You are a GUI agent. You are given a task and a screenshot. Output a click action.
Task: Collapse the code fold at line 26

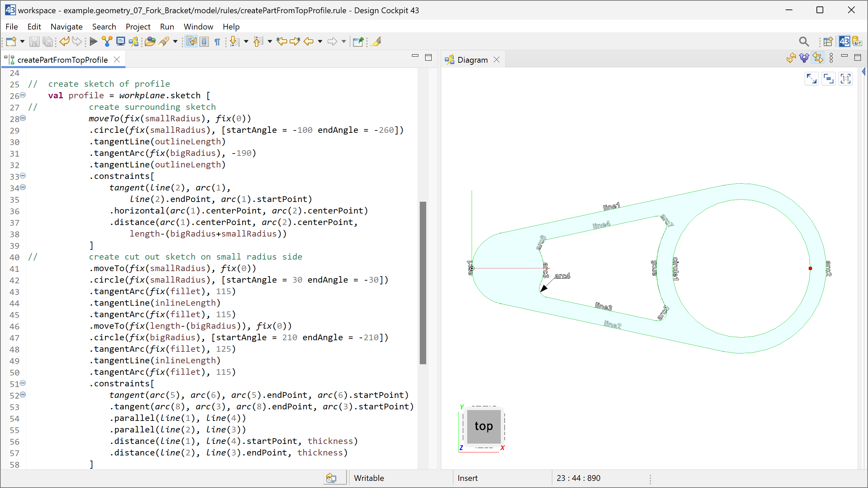[x=23, y=95]
